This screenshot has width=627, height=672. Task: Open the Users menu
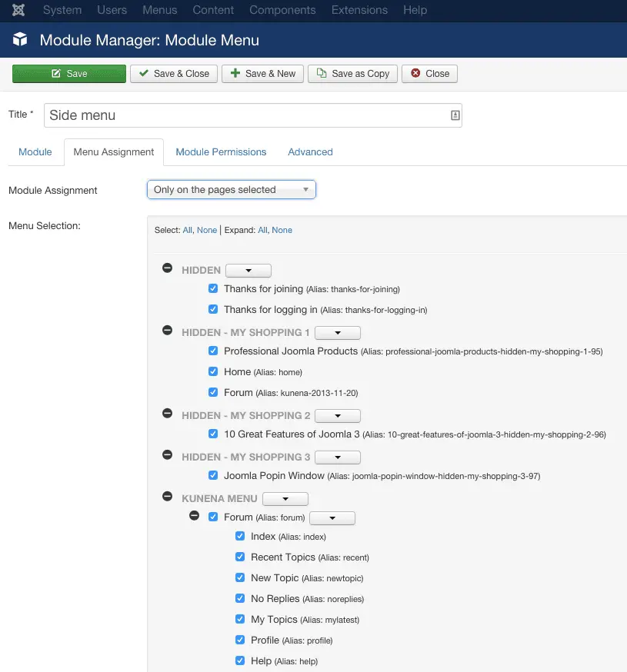tap(112, 10)
